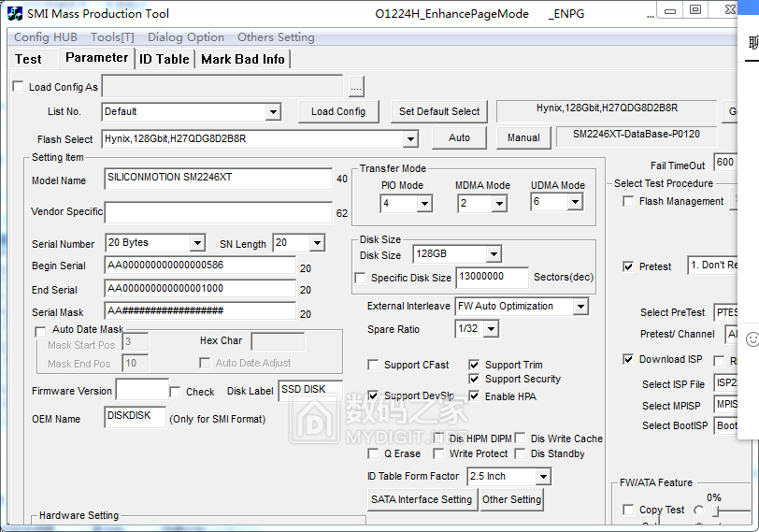This screenshot has width=759, height=532.
Task: Click the smiley face icon at right edge
Action: (752, 339)
